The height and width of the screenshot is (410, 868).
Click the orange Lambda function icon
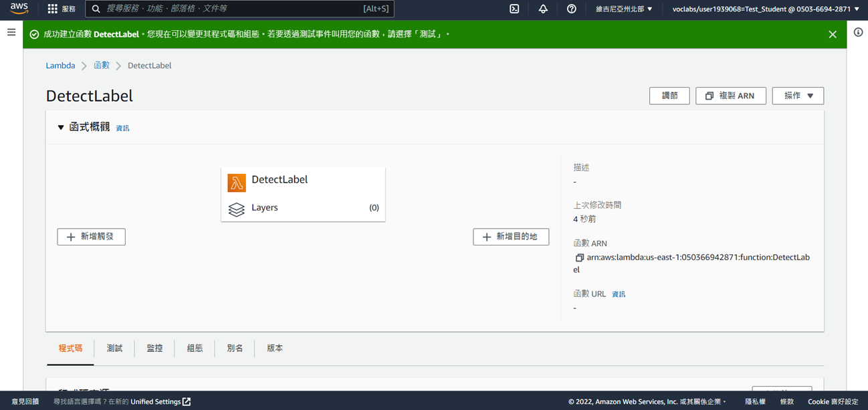click(237, 183)
